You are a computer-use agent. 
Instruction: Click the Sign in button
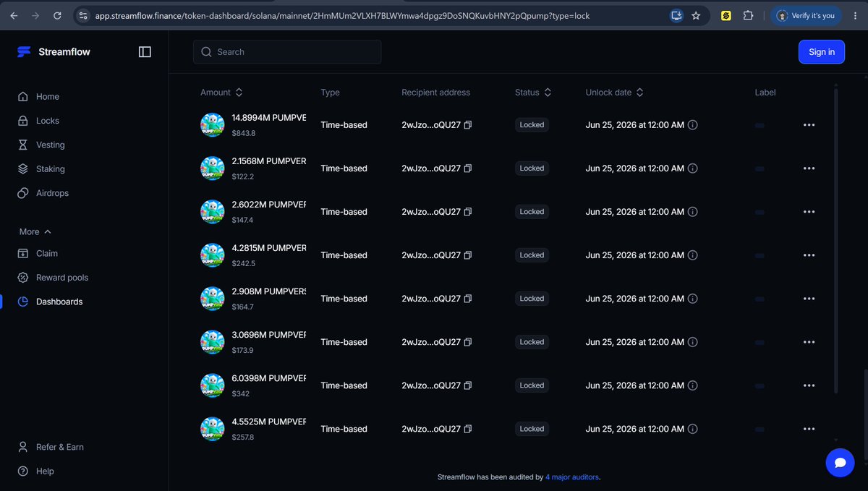(822, 51)
